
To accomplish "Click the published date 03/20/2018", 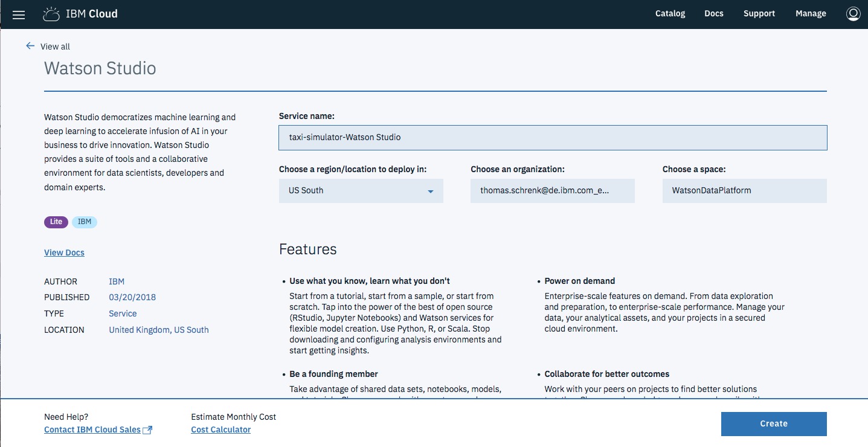I will 132,297.
